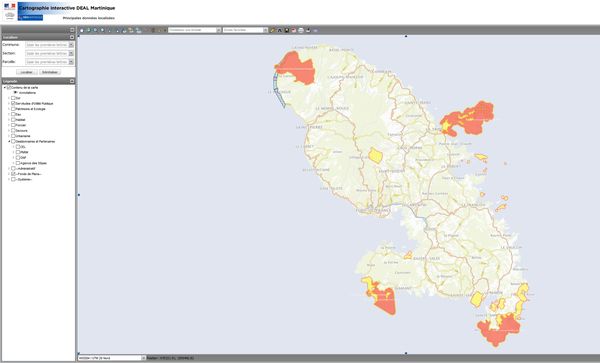Image resolution: width=600 pixels, height=363 pixels.
Task: Open the Commune dropdown arrow
Action: tap(71, 45)
